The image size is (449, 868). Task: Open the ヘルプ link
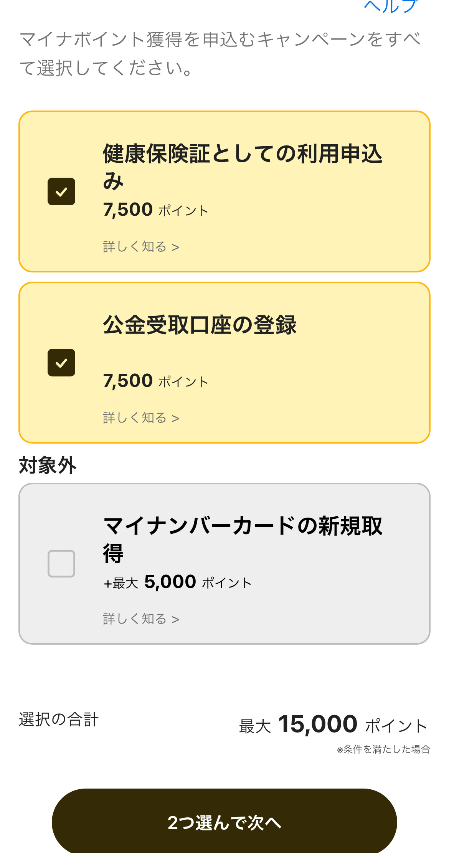point(391,7)
